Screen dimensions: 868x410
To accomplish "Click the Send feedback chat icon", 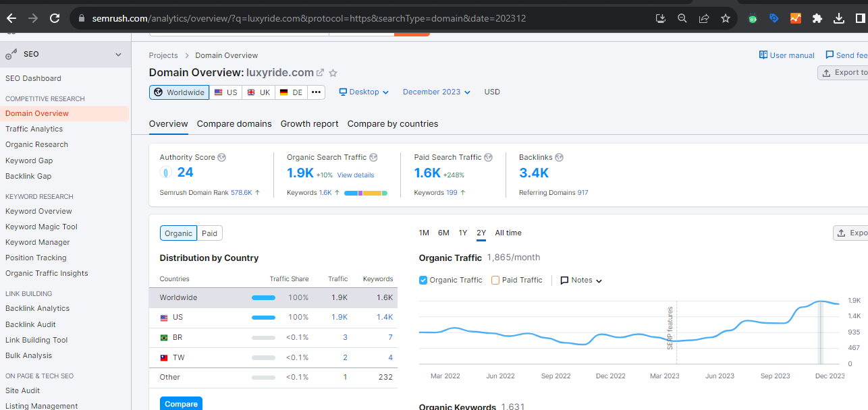I will 830,55.
